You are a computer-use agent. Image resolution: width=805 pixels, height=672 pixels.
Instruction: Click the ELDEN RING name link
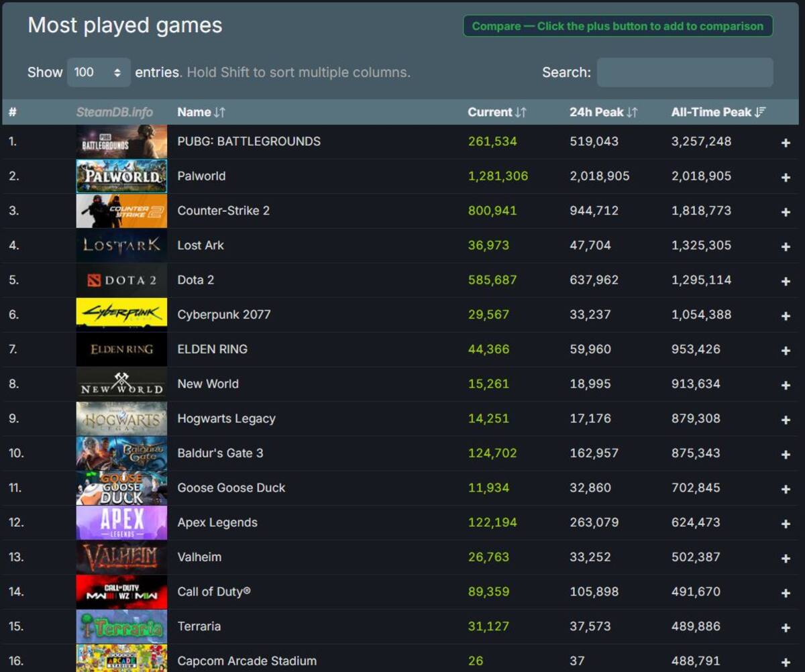coord(212,349)
